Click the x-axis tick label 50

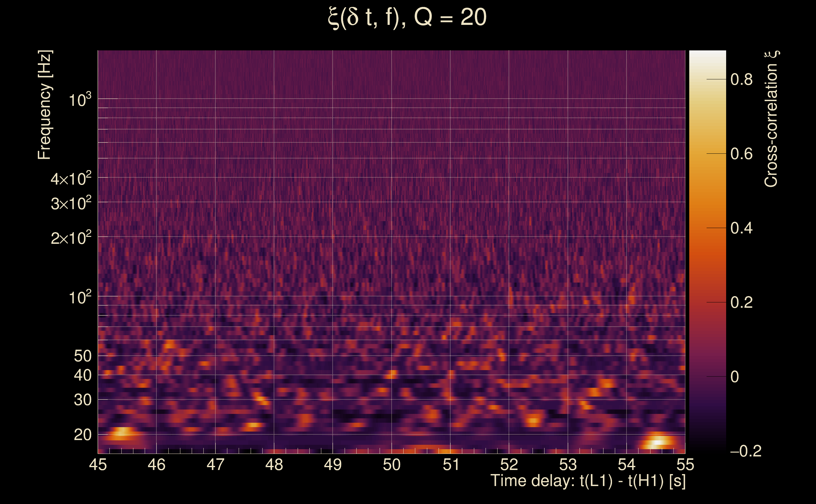coord(391,465)
